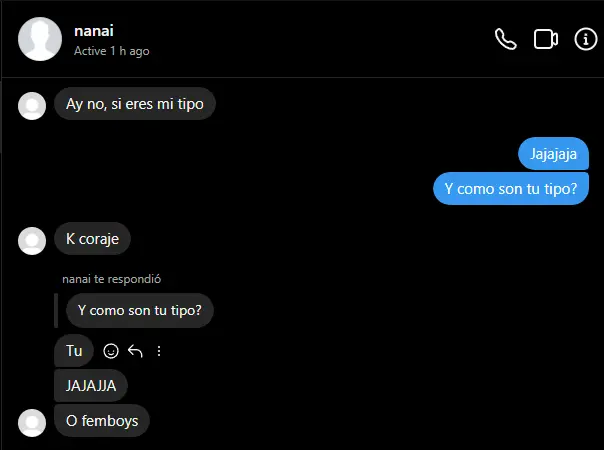Reply to the "Tu" message
Image resolution: width=604 pixels, height=450 pixels.
tap(135, 351)
